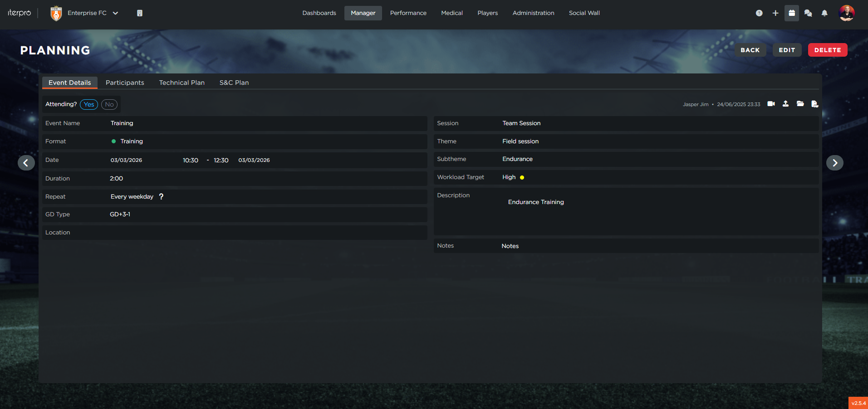
Task: Export the event as PDF
Action: [814, 104]
